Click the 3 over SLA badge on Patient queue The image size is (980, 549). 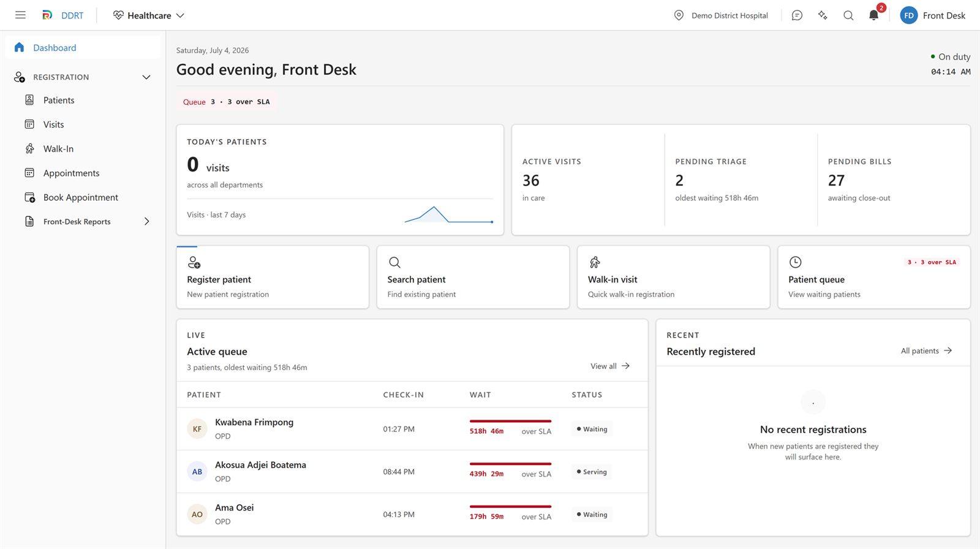tap(932, 262)
